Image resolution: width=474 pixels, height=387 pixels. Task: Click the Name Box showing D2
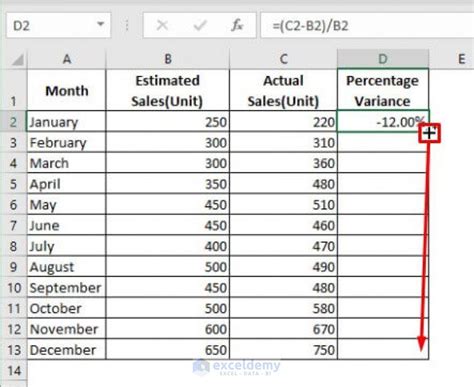tap(58, 25)
